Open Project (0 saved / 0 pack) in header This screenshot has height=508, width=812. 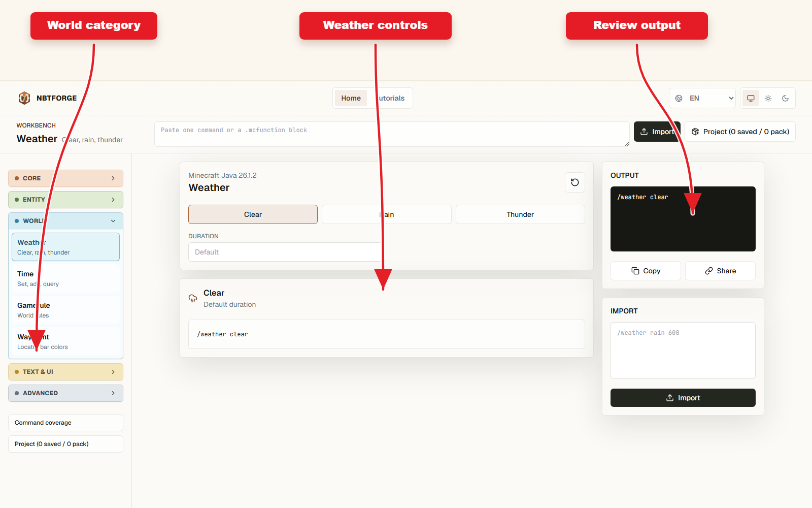pyautogui.click(x=740, y=132)
